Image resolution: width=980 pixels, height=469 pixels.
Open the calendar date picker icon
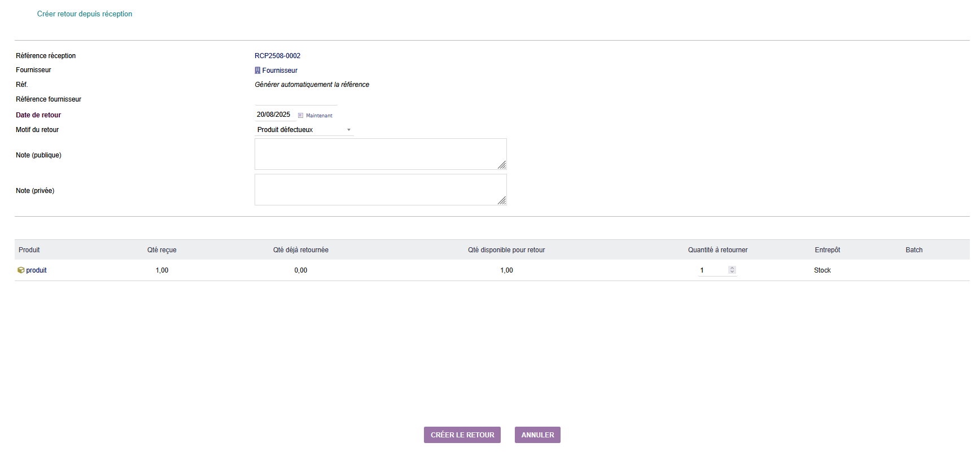click(300, 116)
